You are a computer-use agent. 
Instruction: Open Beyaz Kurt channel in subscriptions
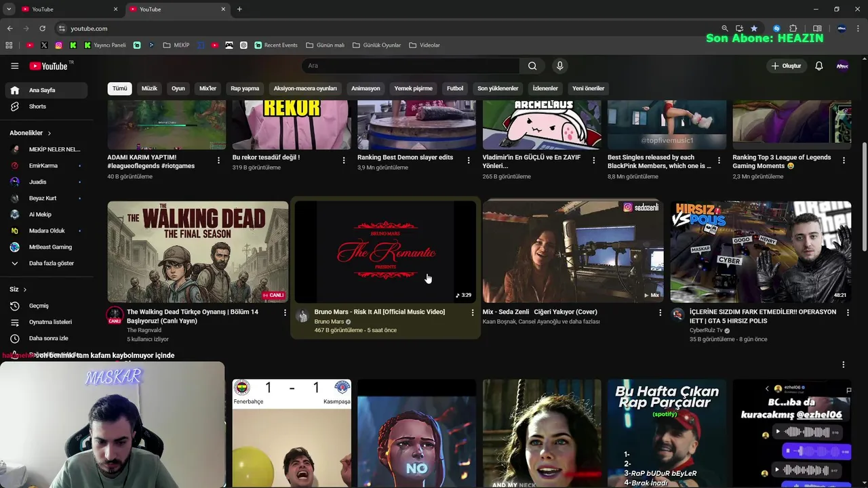tap(45, 198)
